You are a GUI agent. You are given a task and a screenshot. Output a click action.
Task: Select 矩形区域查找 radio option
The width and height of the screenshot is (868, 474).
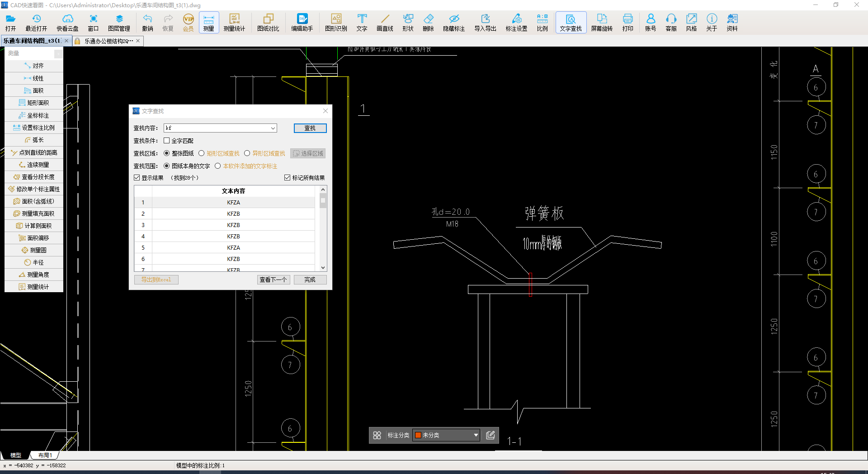click(202, 153)
